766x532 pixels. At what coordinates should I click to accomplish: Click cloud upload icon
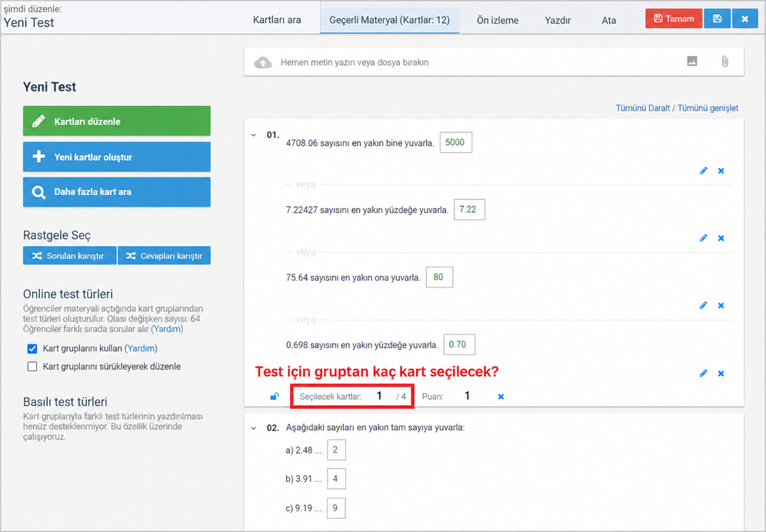click(x=263, y=62)
